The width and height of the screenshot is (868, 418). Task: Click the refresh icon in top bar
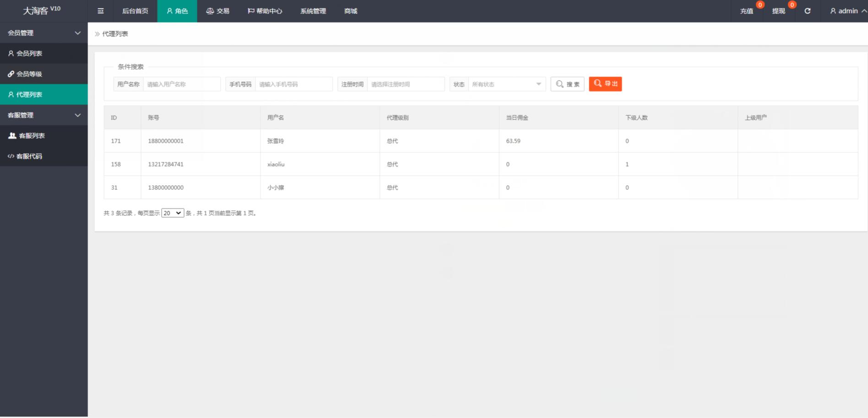(x=808, y=11)
